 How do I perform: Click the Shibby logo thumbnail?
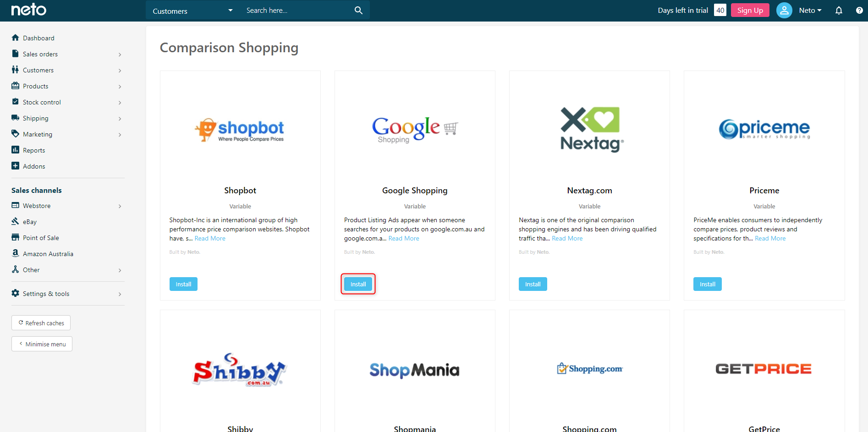[x=240, y=369]
